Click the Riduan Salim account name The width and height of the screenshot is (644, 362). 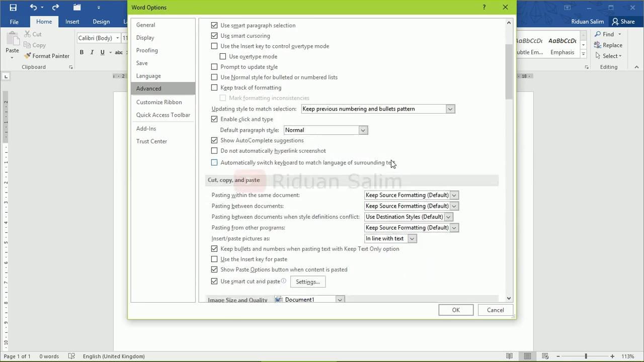[x=588, y=22]
